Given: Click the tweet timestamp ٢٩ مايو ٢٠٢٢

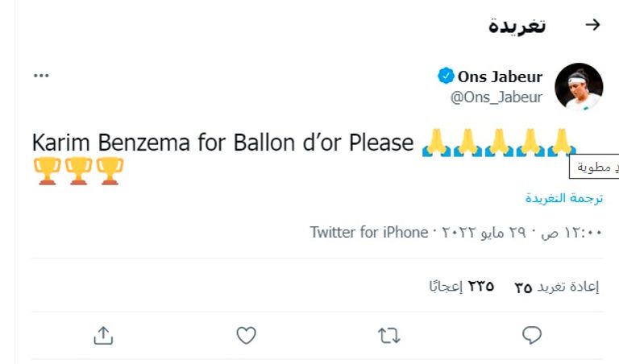Looking at the screenshot, I should [x=500, y=233].
